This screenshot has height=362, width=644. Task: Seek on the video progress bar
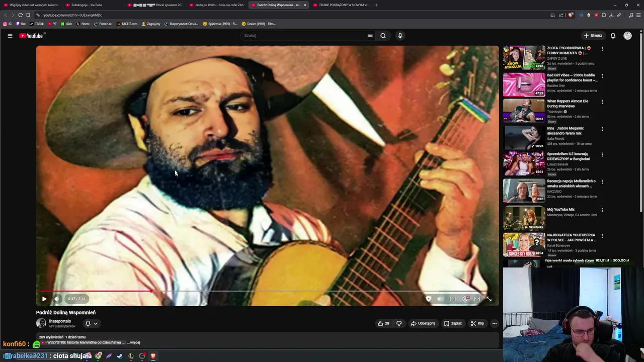pyautogui.click(x=264, y=291)
